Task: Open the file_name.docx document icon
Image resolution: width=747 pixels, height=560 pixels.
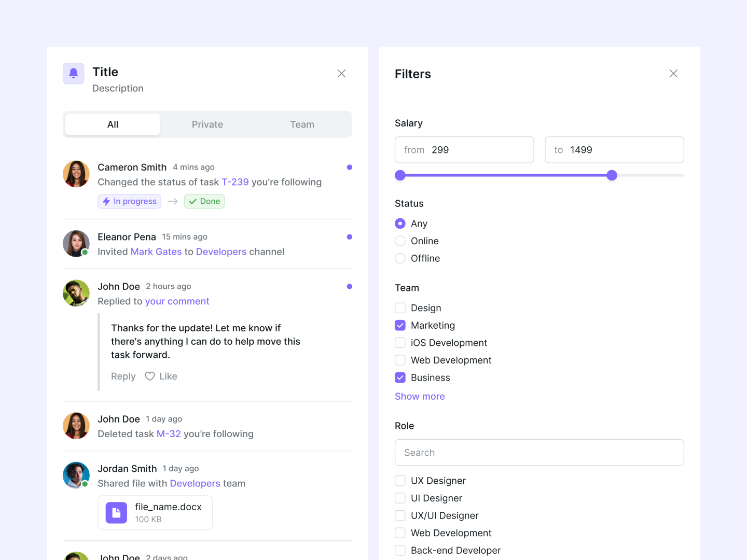Action: (x=116, y=512)
